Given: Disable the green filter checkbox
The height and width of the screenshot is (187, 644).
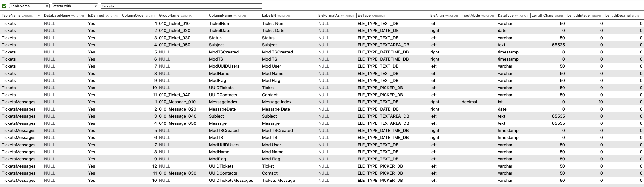Looking at the screenshot, I should point(4,6).
